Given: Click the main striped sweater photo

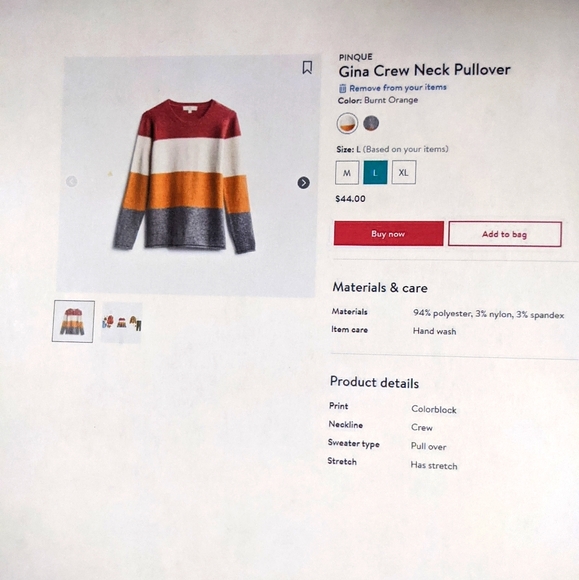Looking at the screenshot, I should pos(186,176).
